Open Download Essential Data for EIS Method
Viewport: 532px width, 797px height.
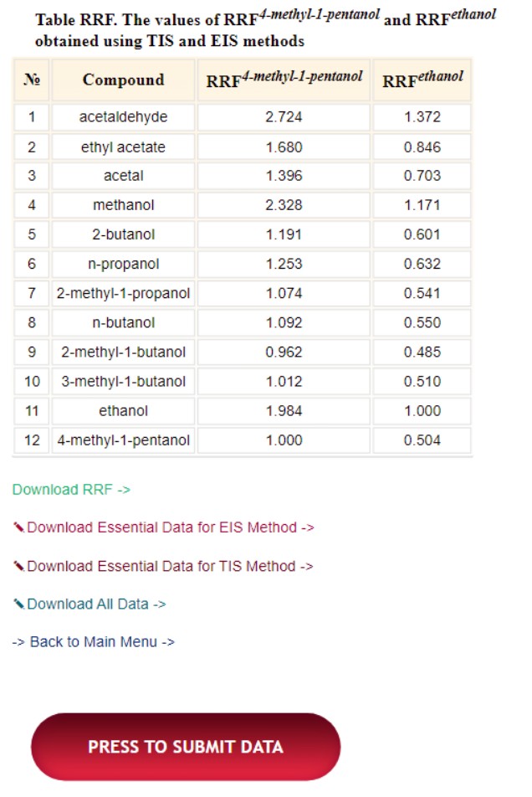click(x=171, y=527)
